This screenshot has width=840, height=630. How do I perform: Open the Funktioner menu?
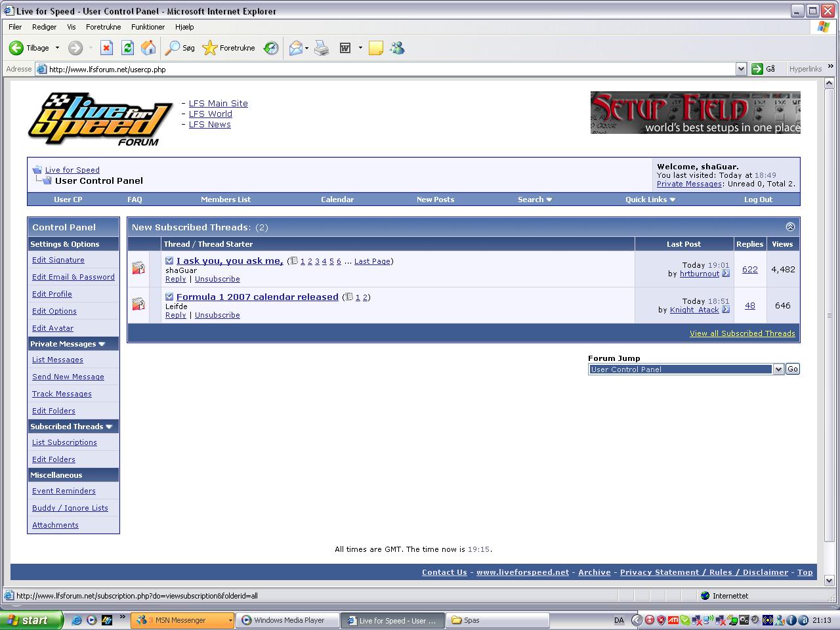click(x=148, y=27)
